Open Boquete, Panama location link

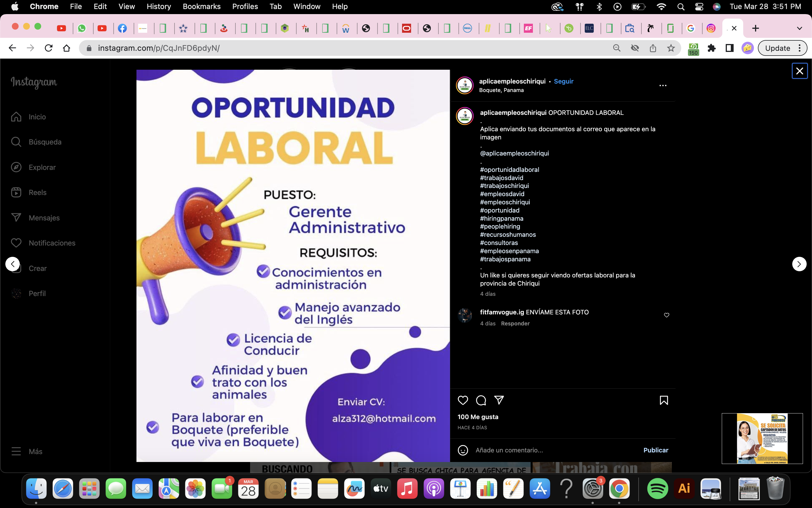pos(501,90)
